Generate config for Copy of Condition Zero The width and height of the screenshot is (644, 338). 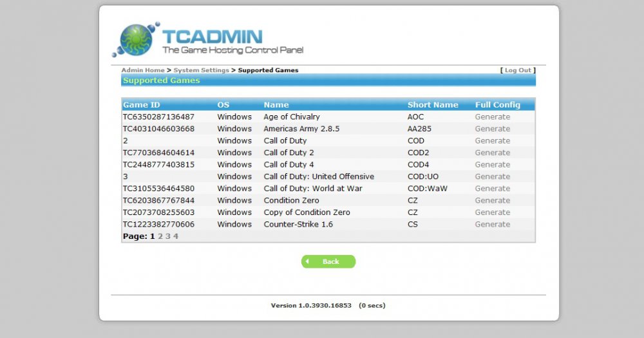[492, 212]
